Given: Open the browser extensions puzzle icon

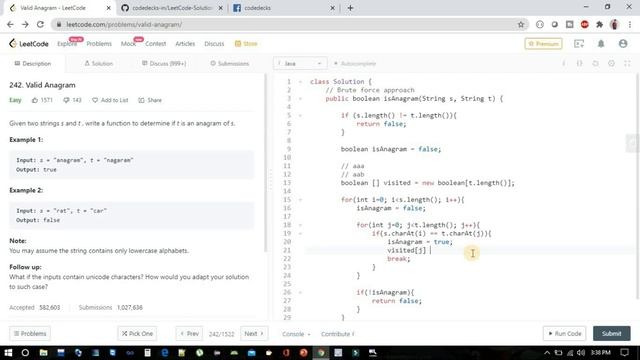Looking at the screenshot, I should pos(599,24).
